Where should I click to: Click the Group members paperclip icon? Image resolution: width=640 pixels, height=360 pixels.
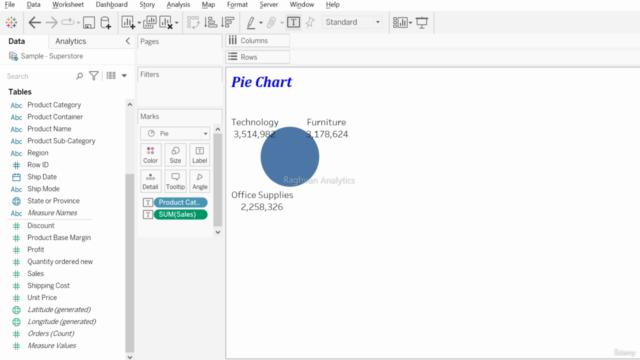click(271, 22)
